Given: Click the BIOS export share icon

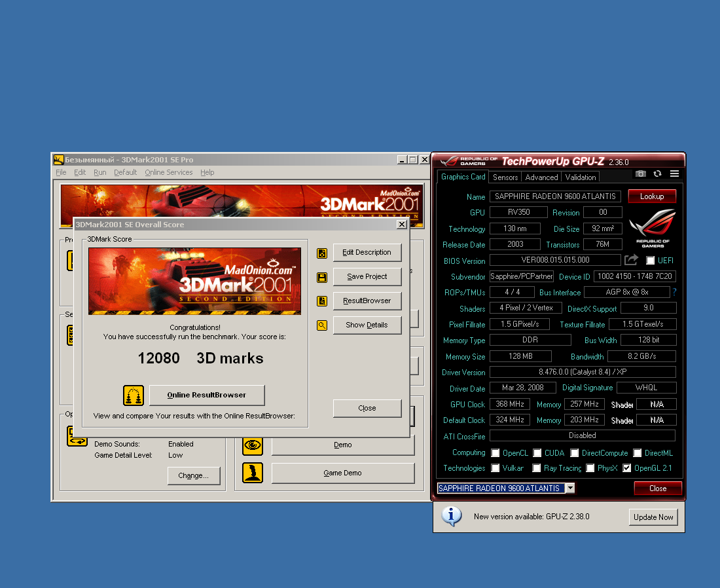Looking at the screenshot, I should click(632, 260).
